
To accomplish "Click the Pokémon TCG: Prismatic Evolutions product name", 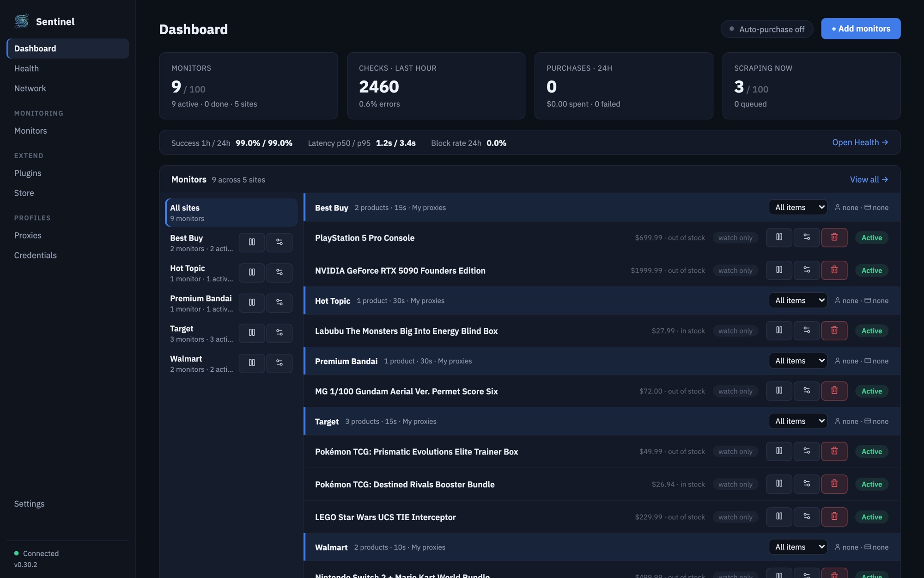I will [416, 452].
